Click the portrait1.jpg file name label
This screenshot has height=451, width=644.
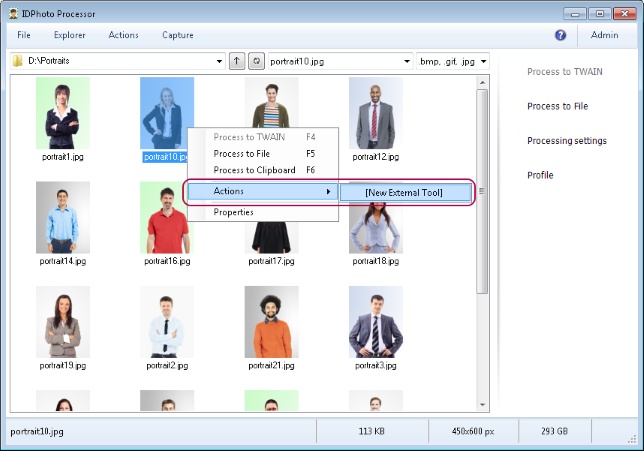[63, 157]
